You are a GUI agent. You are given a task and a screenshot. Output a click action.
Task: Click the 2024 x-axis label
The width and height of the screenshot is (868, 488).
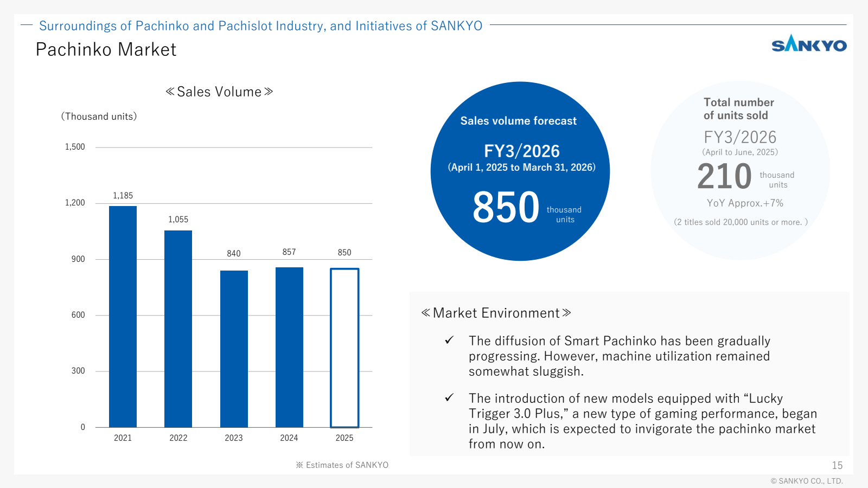289,438
